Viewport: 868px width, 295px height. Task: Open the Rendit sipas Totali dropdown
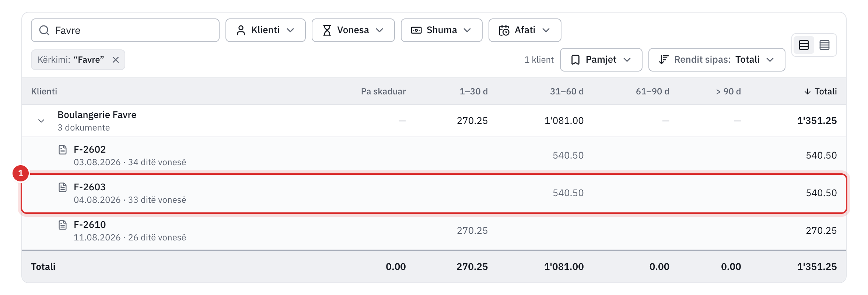click(x=717, y=60)
